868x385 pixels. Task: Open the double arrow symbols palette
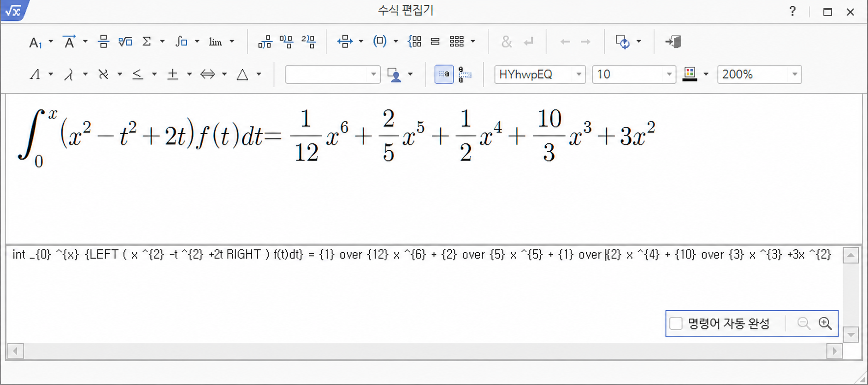pos(207,74)
